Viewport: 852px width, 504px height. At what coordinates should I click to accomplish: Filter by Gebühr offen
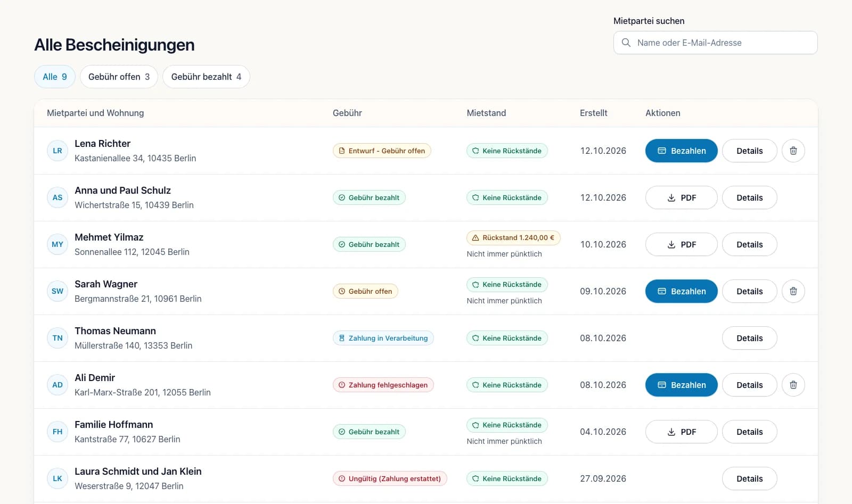(x=119, y=77)
